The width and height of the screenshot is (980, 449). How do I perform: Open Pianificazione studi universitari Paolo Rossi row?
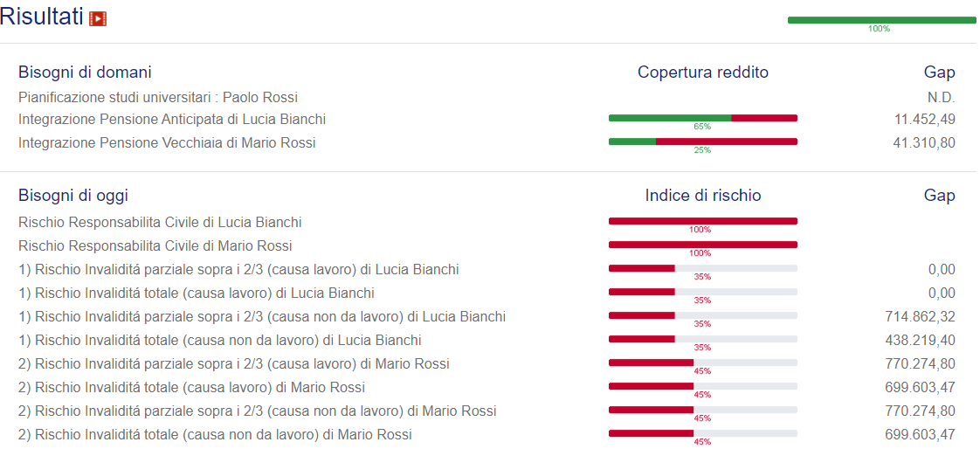point(158,97)
